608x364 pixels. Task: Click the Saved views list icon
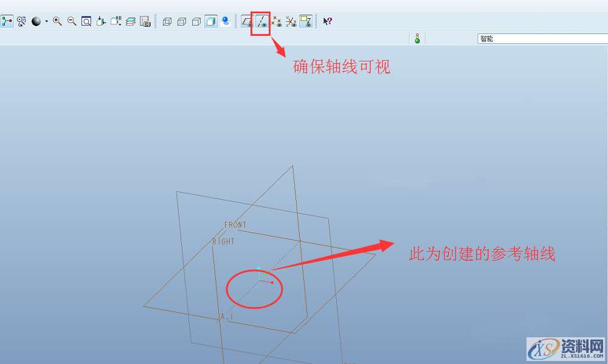click(x=116, y=21)
